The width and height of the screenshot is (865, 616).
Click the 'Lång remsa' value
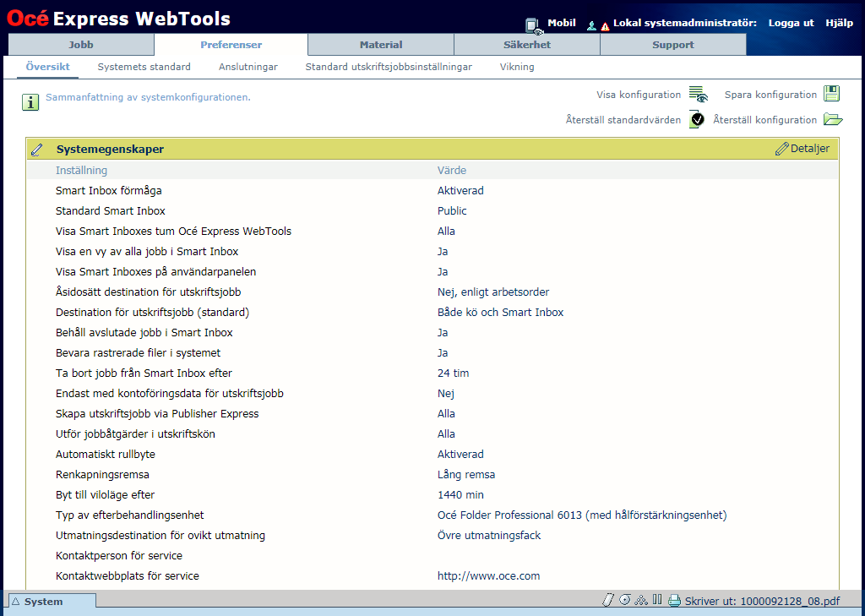pos(466,474)
